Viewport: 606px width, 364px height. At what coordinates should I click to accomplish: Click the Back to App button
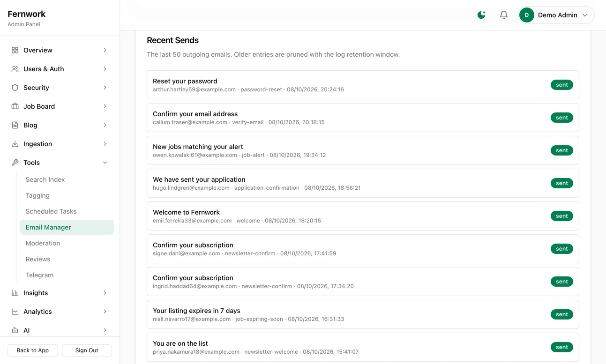pos(33,350)
